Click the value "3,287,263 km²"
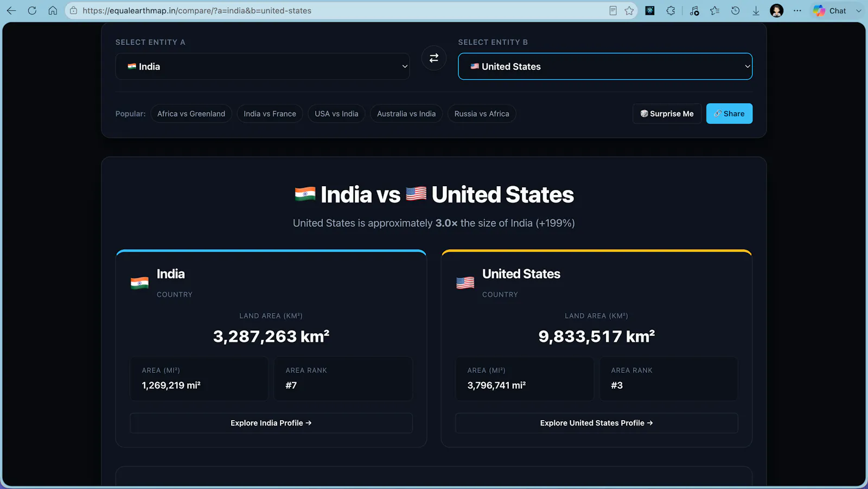 pos(271,336)
